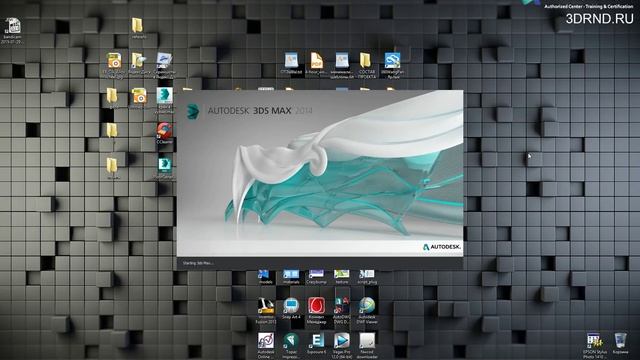Screen dimensions: 640x360
Task: Open the Word document right of the PDF icon
Action: [342, 64]
